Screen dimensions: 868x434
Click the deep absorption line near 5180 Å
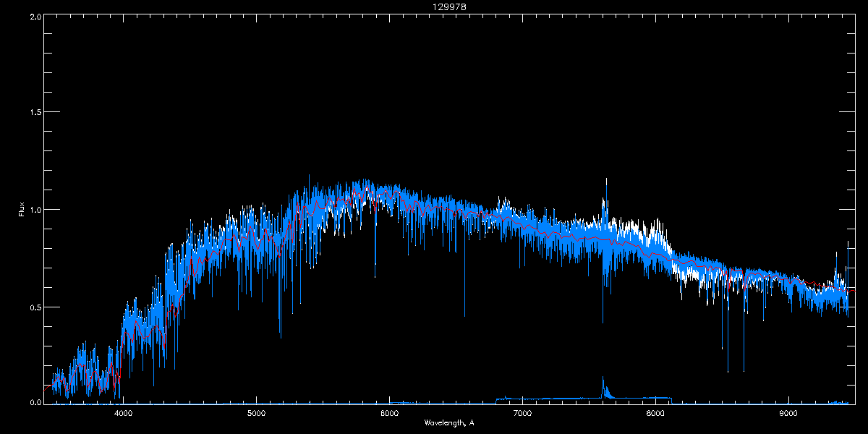point(280,336)
